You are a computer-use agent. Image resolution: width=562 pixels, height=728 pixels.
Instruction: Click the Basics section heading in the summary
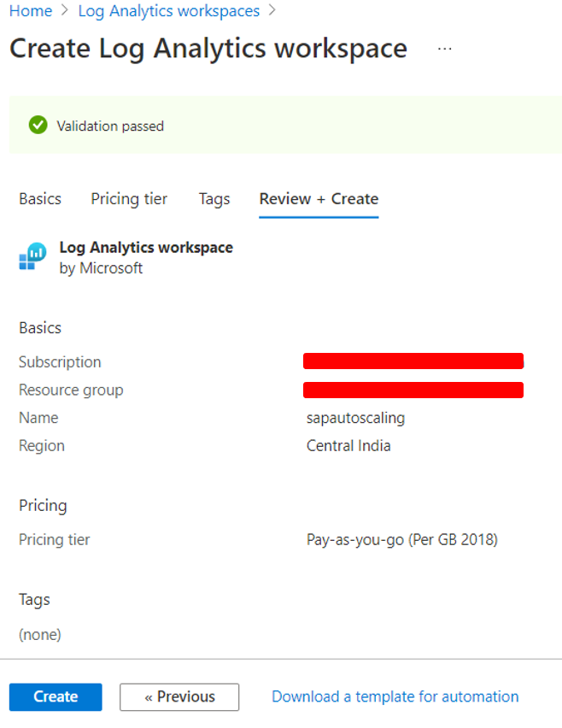[x=40, y=328]
